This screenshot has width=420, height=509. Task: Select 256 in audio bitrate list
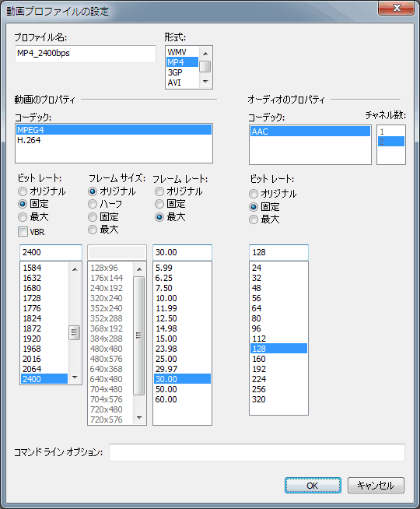coord(278,389)
